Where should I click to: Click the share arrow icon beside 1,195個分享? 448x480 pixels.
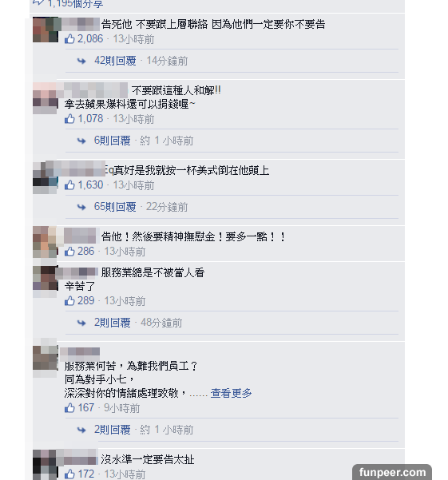38,2
